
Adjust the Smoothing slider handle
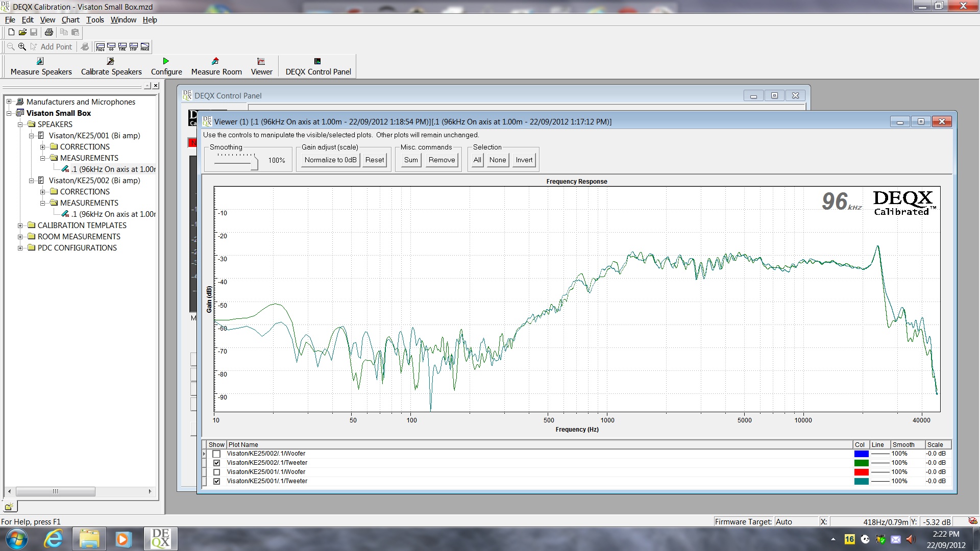coord(255,163)
